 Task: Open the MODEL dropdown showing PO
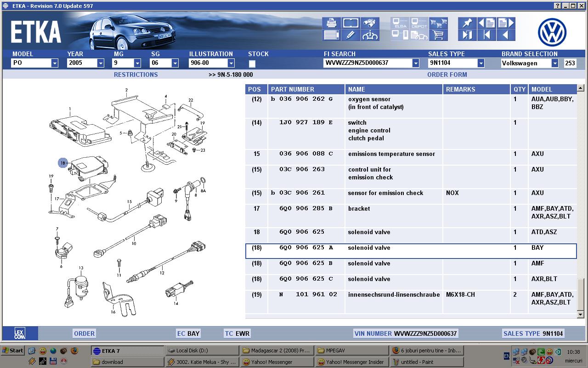click(54, 63)
